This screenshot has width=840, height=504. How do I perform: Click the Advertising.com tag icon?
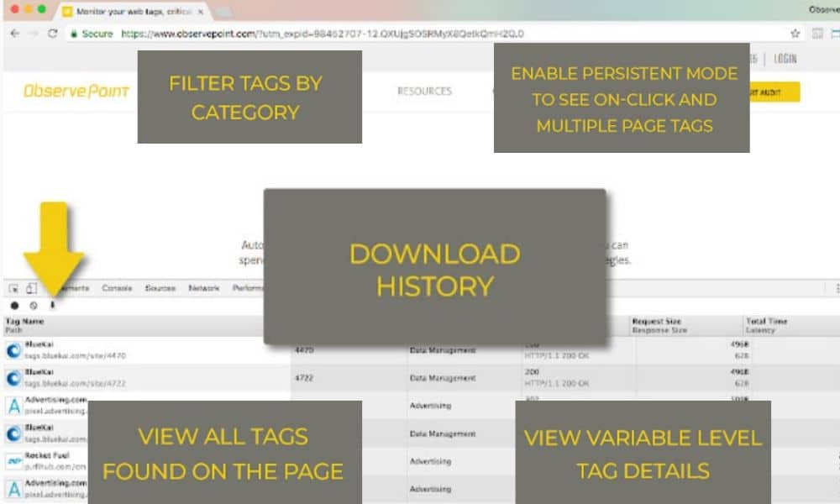(12, 406)
